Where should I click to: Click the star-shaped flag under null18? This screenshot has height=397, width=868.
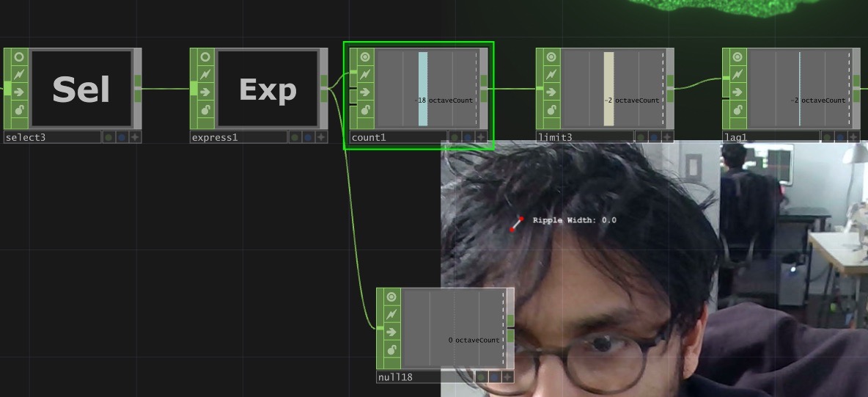coord(507,378)
